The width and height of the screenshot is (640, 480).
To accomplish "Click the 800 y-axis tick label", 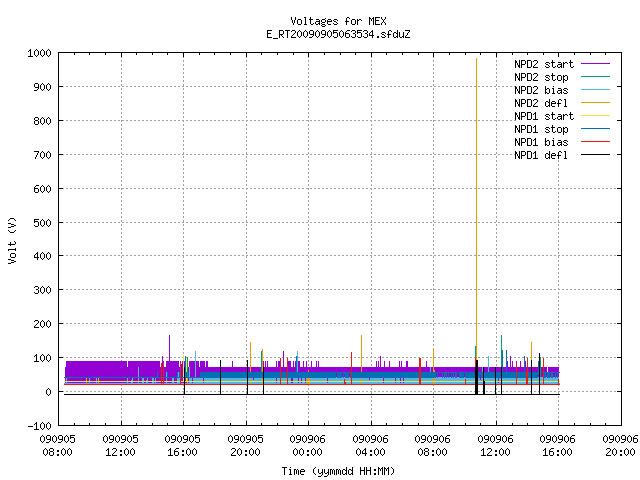I will click(x=42, y=121).
